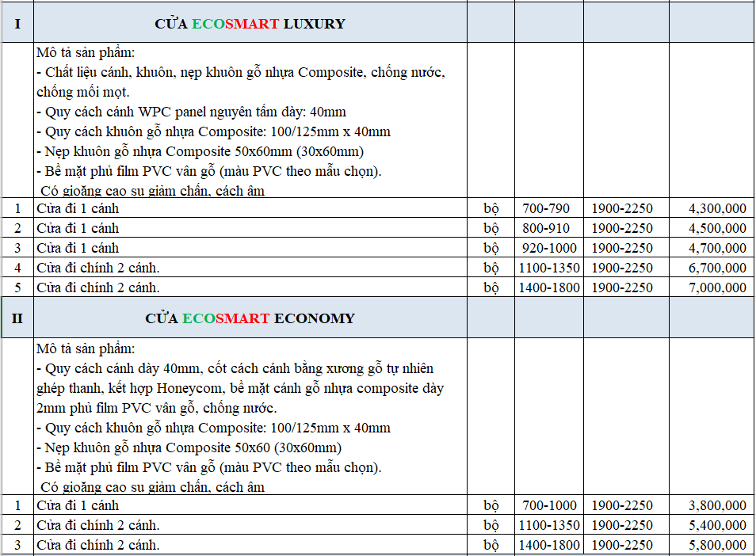Select Economy width cell 1100-1350

point(549,524)
